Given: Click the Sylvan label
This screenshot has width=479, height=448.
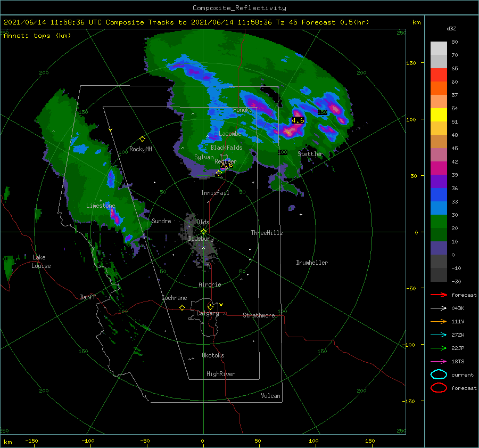Looking at the screenshot, I should pyautogui.click(x=204, y=157).
